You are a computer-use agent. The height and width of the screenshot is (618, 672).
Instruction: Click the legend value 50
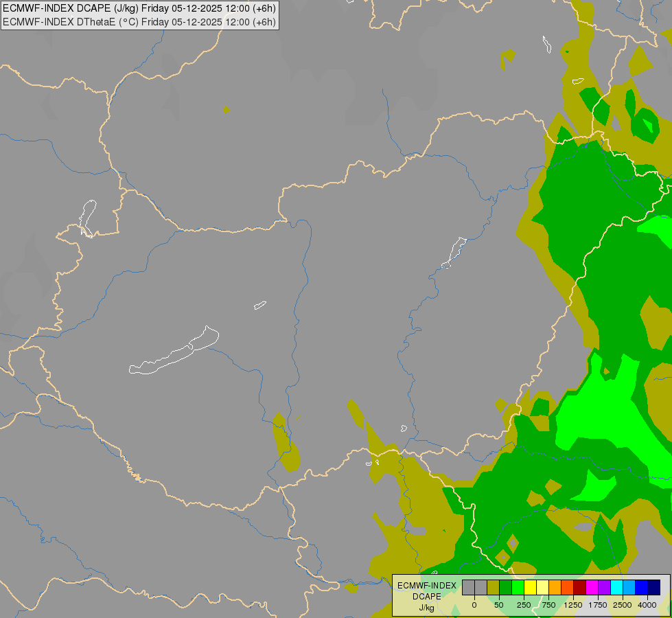click(499, 605)
